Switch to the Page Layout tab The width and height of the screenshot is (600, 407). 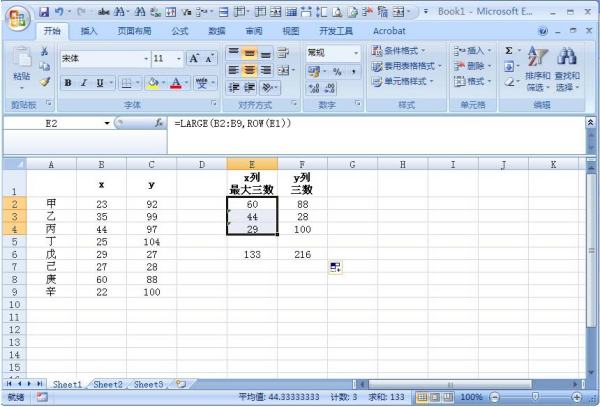134,31
